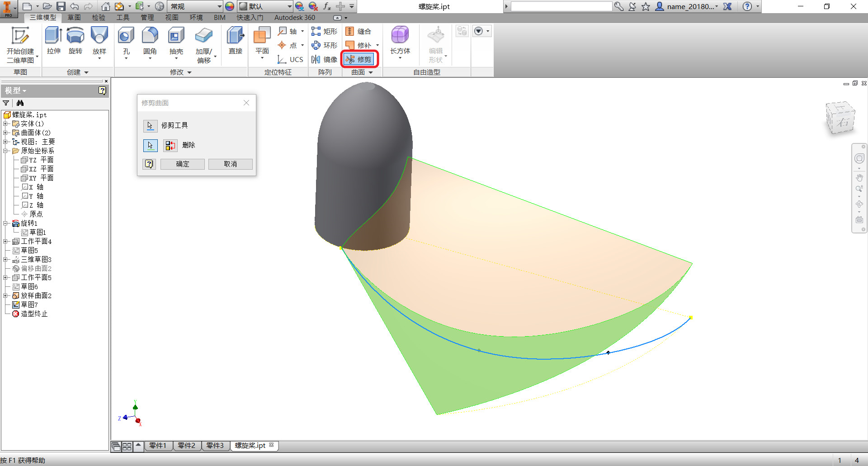This screenshot has height=466, width=868.
Task: Open the 视图 ribbon tab
Action: click(x=172, y=18)
